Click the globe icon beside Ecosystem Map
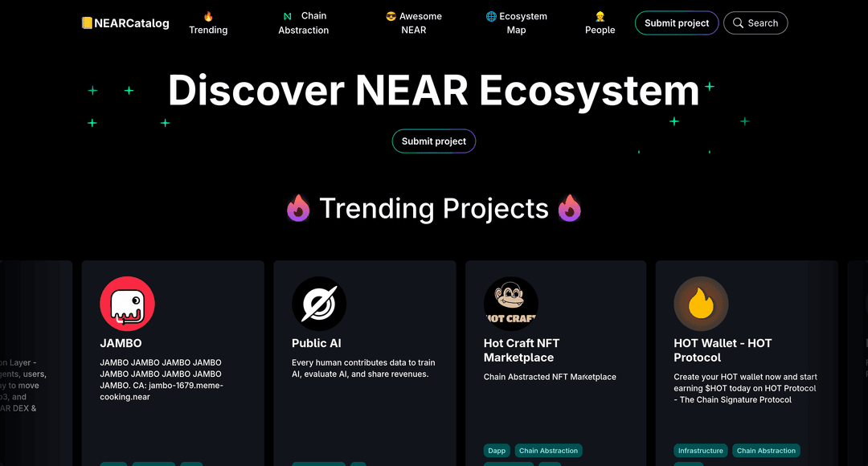The width and height of the screenshot is (868, 466). [491, 16]
